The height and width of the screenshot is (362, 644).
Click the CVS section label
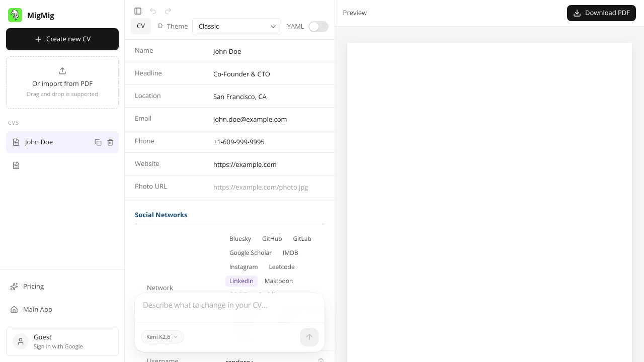click(14, 123)
